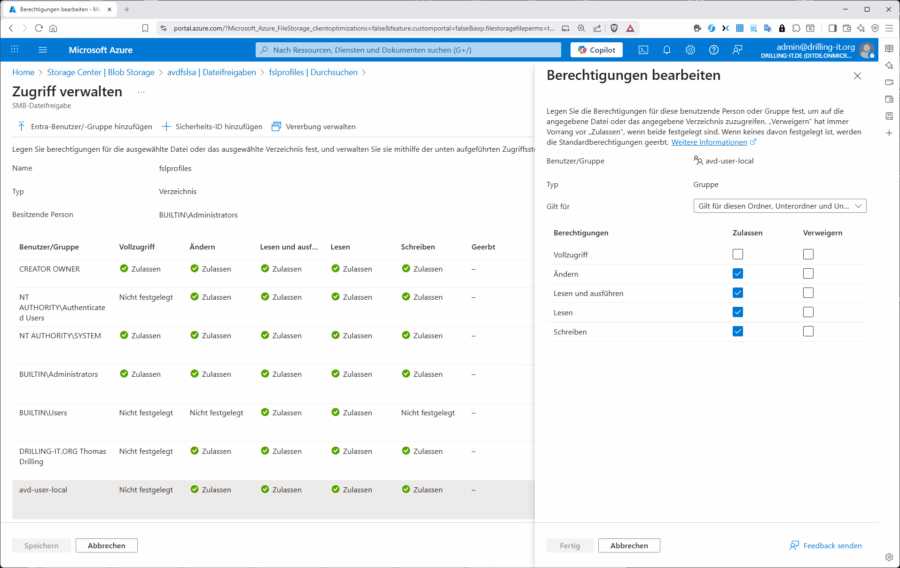Open the account avatar menu

click(x=867, y=50)
